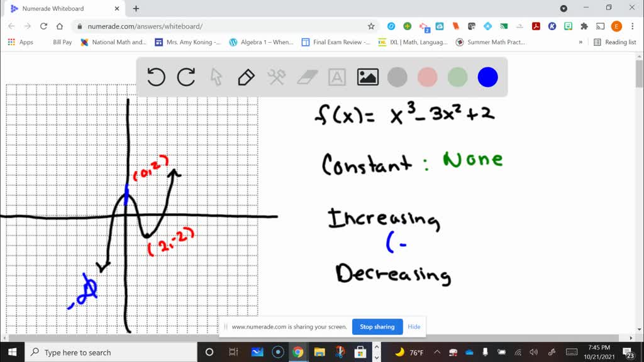This screenshot has height=362, width=644.
Task: Open the shapes tool on the whiteboard
Action: pyautogui.click(x=275, y=77)
